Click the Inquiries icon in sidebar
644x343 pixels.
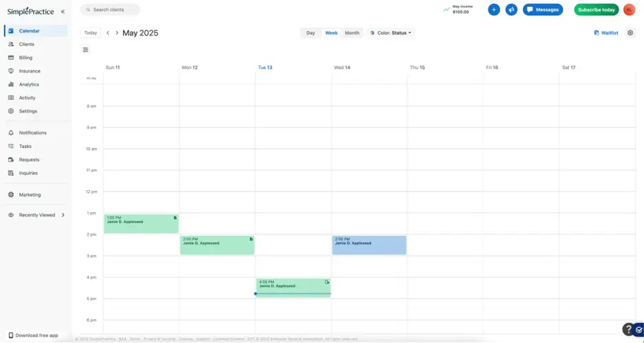click(11, 173)
